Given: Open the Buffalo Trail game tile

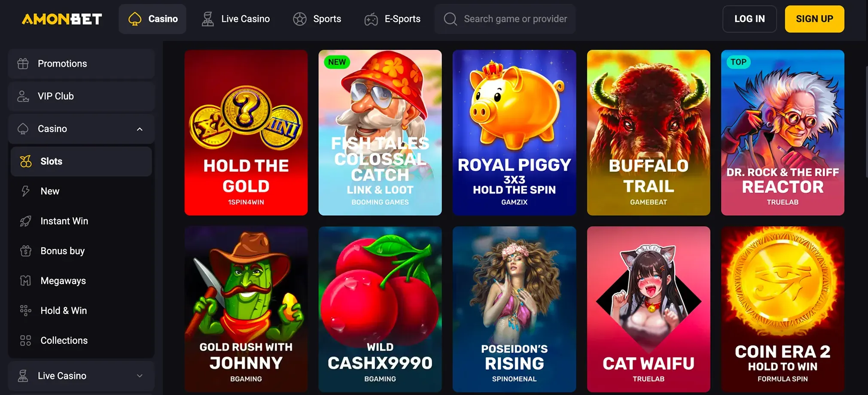Looking at the screenshot, I should (x=649, y=133).
